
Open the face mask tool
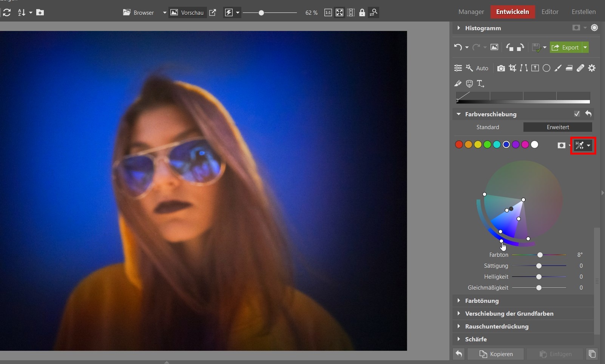click(469, 83)
